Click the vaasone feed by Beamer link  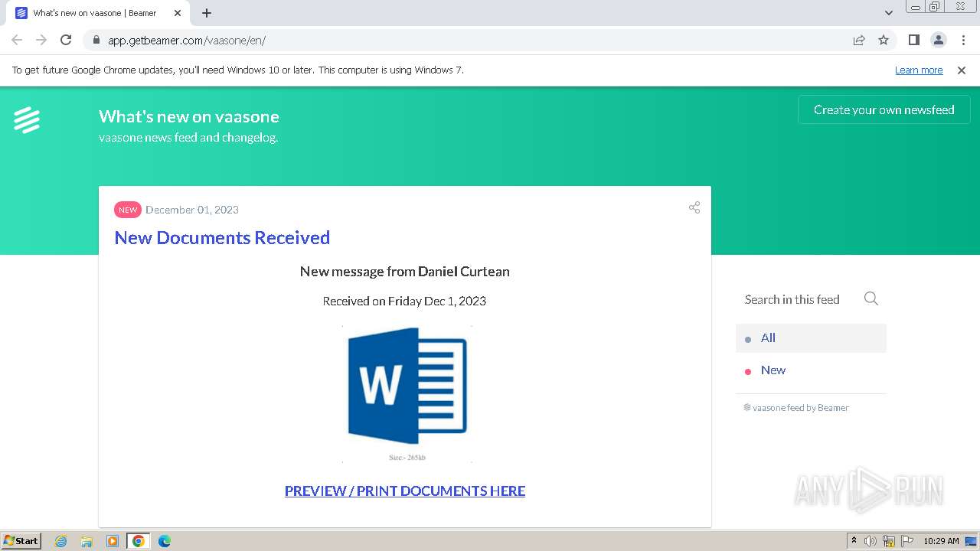pos(796,408)
